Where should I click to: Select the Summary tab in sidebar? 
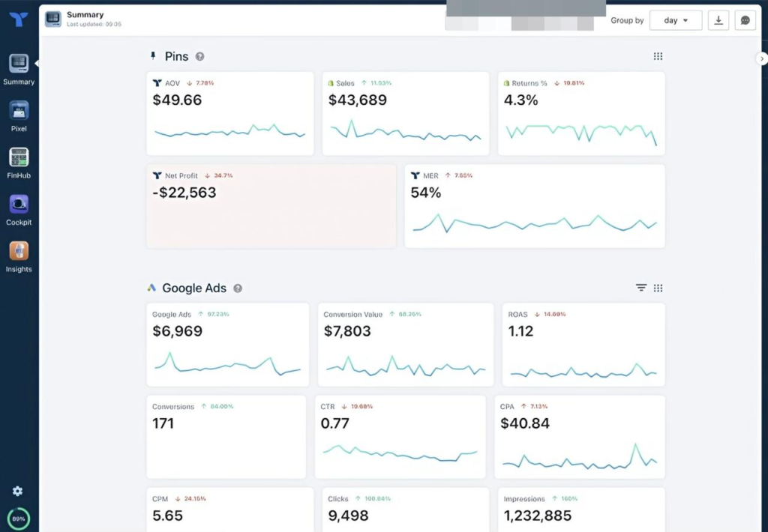coord(19,68)
